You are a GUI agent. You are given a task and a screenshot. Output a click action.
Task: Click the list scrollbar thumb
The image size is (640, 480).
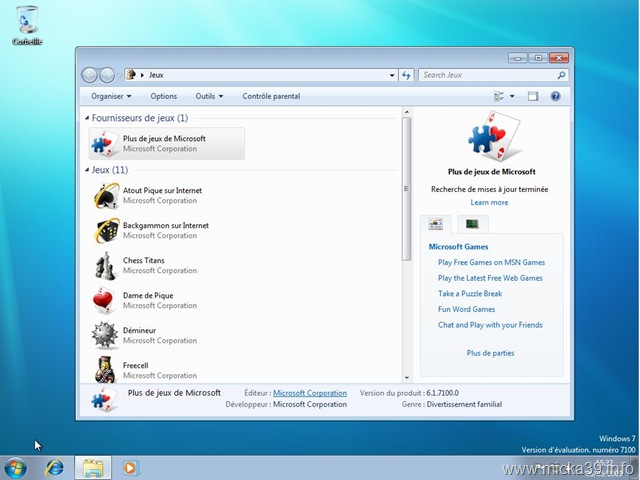tap(406, 189)
